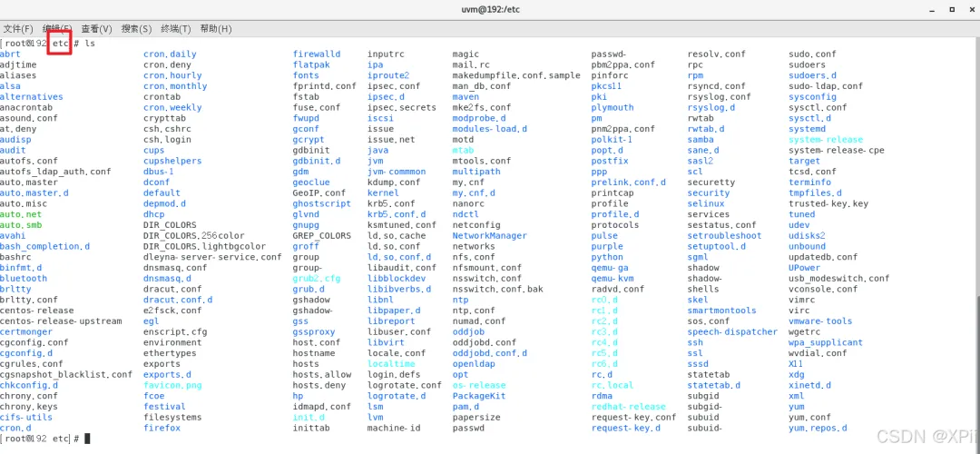Viewport: 980px width, 454px height.
Task: Open the 帮助(H) menu
Action: pyautogui.click(x=216, y=29)
